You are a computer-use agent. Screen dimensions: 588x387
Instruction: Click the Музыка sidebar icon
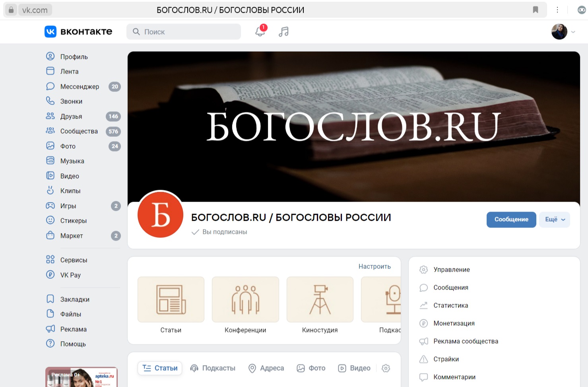pos(50,160)
